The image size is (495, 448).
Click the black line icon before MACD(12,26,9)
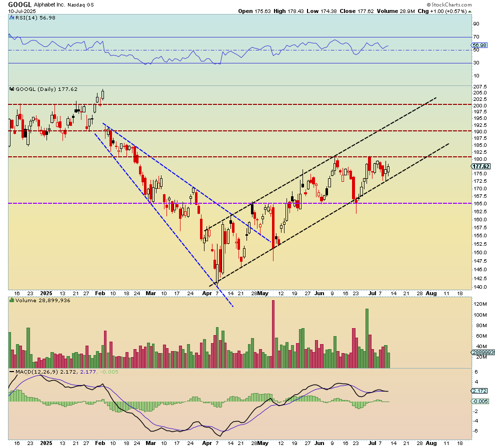click(x=12, y=372)
